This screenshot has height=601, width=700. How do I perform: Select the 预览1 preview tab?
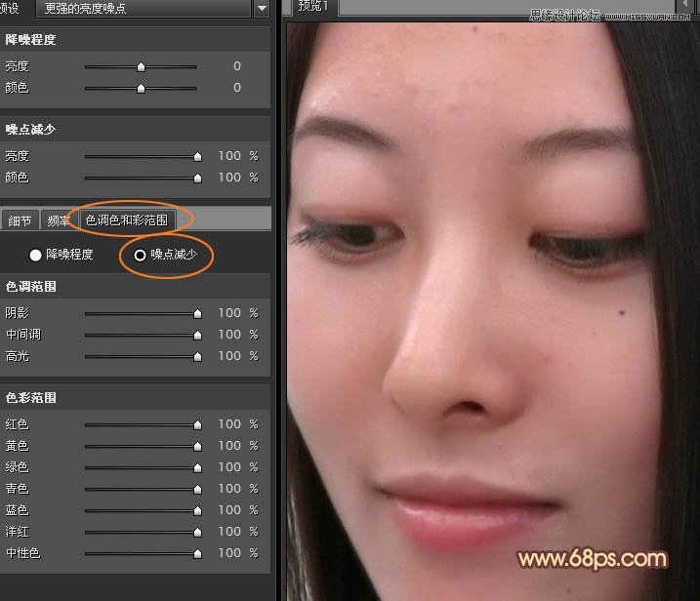pyautogui.click(x=313, y=6)
